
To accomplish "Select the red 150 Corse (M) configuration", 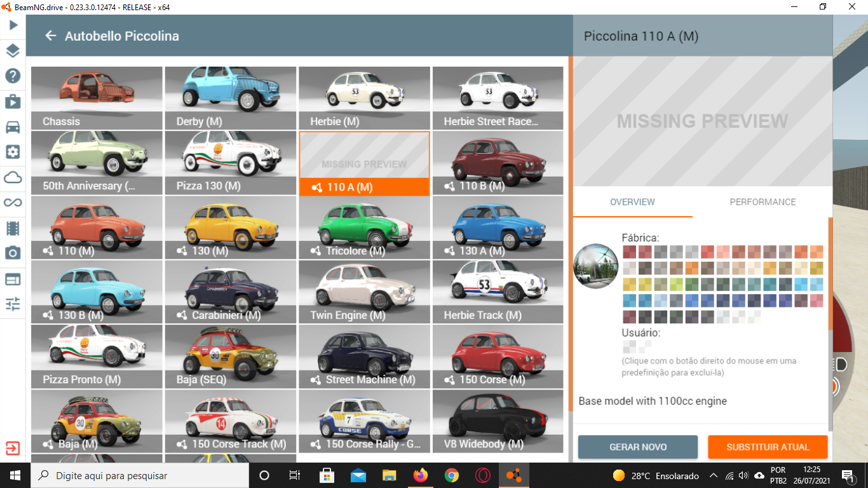I will 498,356.
